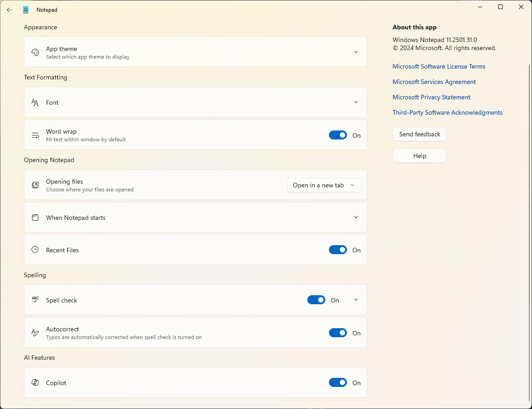Image resolution: width=532 pixels, height=409 pixels.
Task: Maximize the Notepad window
Action: [x=500, y=7]
